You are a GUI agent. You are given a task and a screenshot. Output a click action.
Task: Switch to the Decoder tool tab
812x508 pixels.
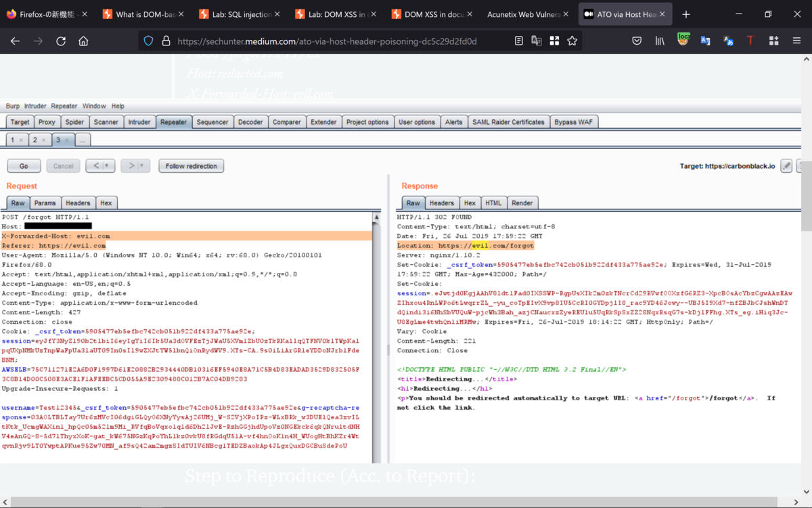pos(250,122)
